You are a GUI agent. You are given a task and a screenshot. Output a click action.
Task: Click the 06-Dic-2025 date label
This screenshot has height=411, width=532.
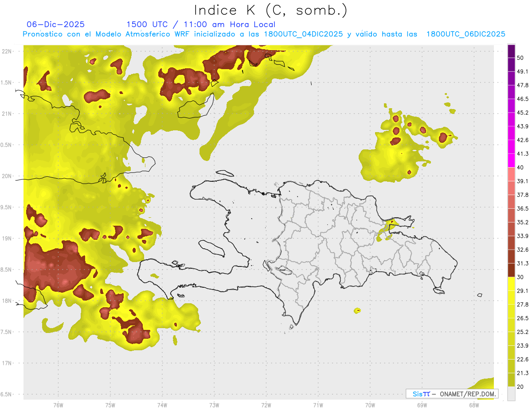point(55,24)
